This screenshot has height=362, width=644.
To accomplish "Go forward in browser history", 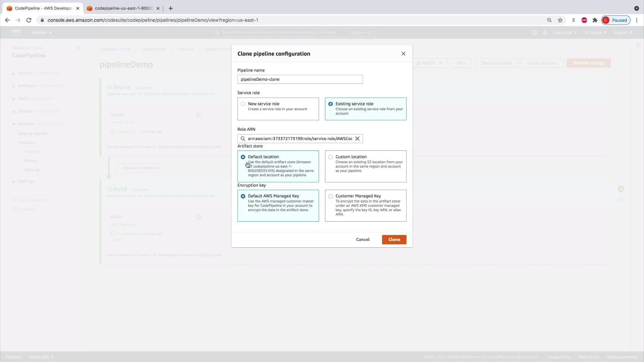I will pos(18,20).
